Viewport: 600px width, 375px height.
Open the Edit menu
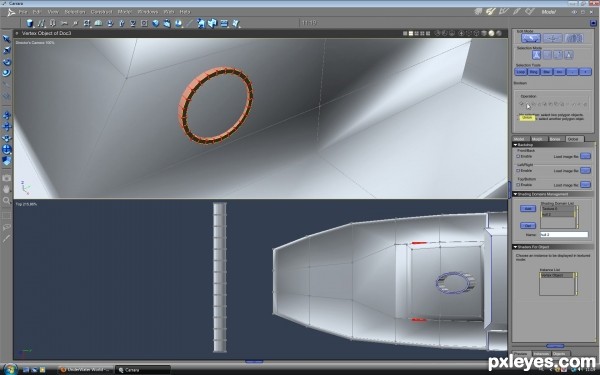click(x=37, y=12)
